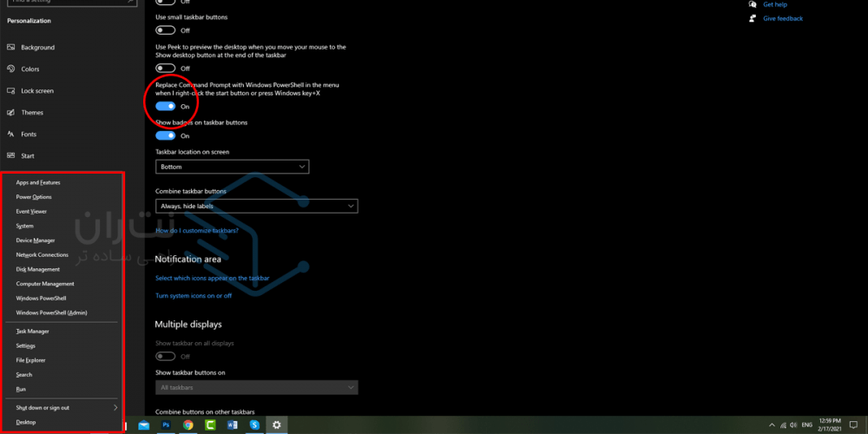Open Microsoft Word from the taskbar
Image resolution: width=868 pixels, height=434 pixels.
(232, 425)
